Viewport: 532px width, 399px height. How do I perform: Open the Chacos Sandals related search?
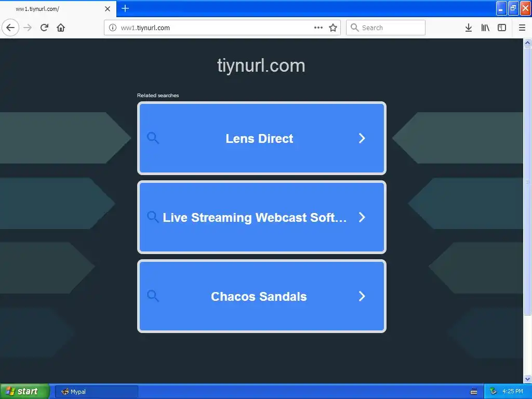coord(262,296)
